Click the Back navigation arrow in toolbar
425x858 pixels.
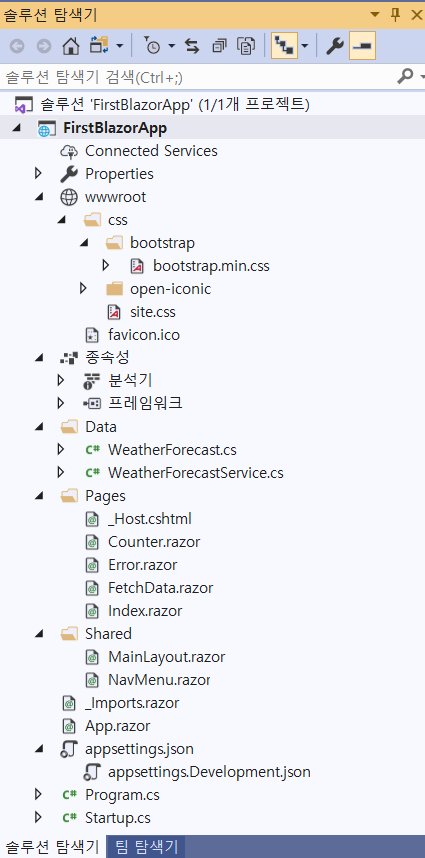tap(17, 47)
